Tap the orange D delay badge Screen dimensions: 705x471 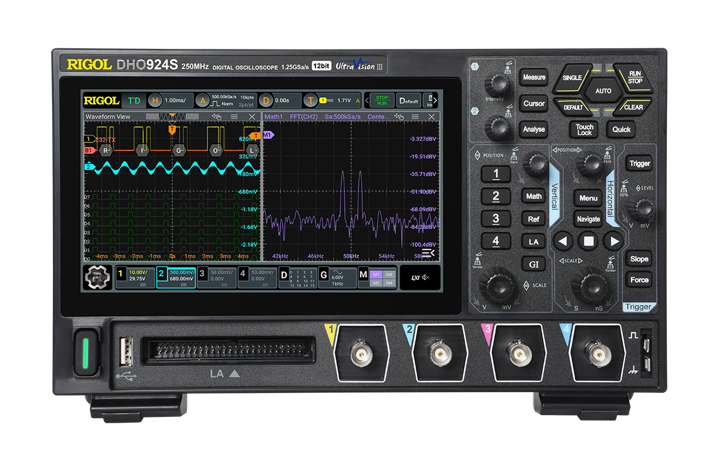[266, 101]
